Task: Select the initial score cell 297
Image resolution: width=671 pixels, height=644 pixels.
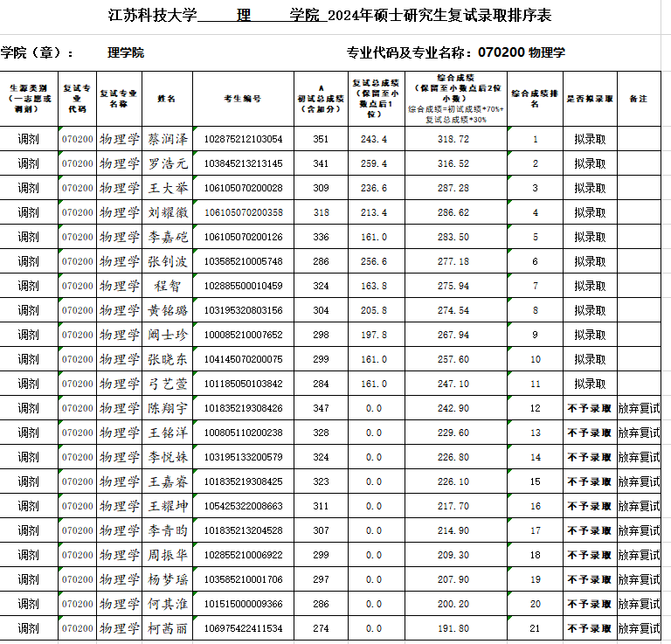Action: pos(321,579)
